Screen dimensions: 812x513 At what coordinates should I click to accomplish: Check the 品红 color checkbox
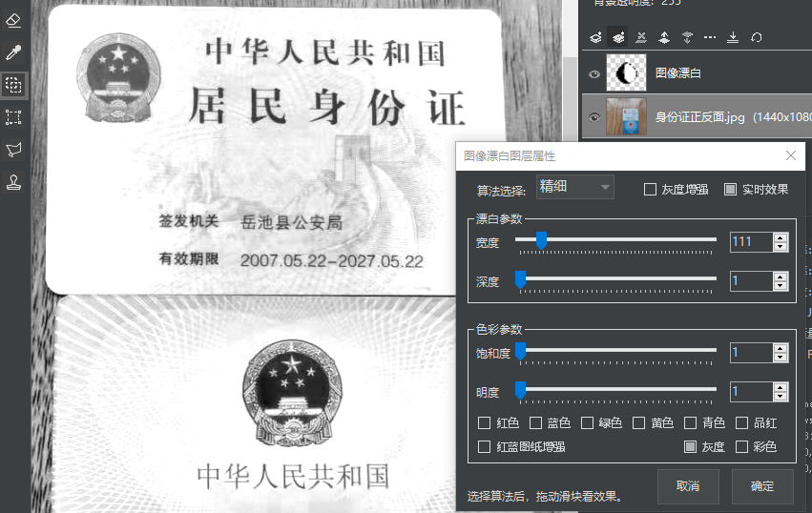pos(741,423)
